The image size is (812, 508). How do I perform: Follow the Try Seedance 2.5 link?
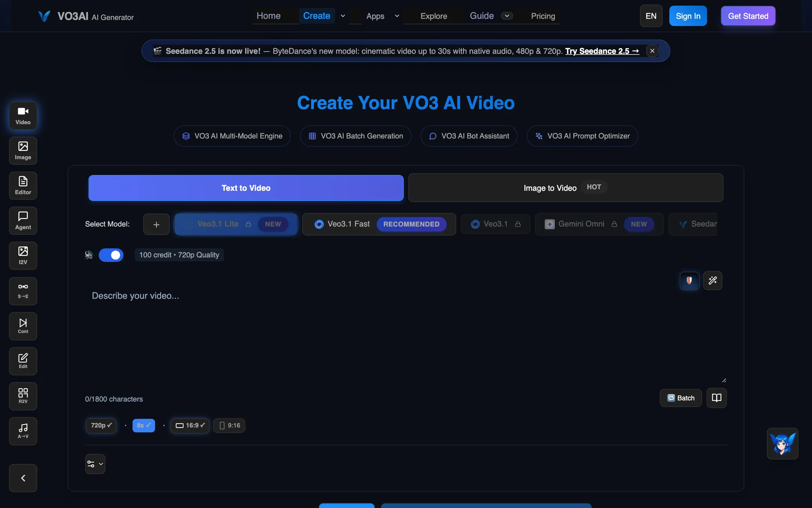pos(602,51)
